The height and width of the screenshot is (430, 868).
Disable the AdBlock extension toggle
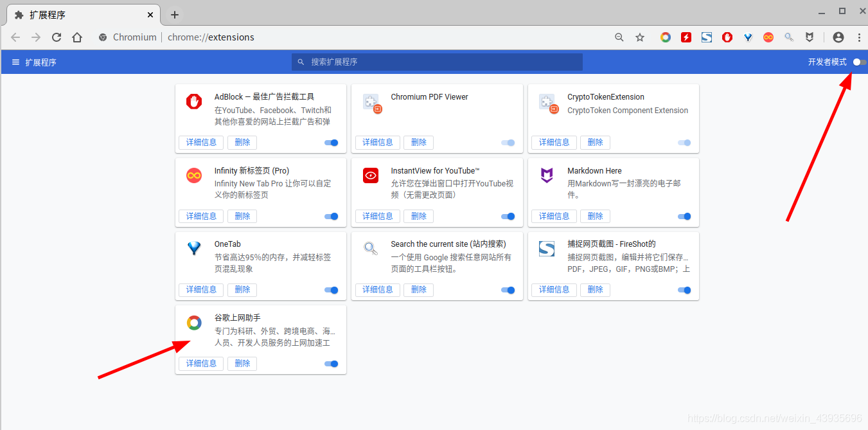pyautogui.click(x=332, y=143)
